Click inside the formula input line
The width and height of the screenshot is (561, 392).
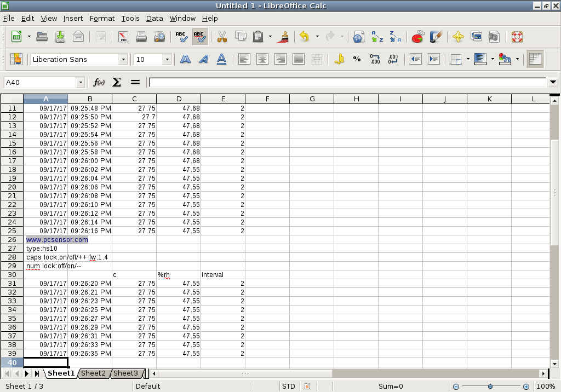(329, 82)
